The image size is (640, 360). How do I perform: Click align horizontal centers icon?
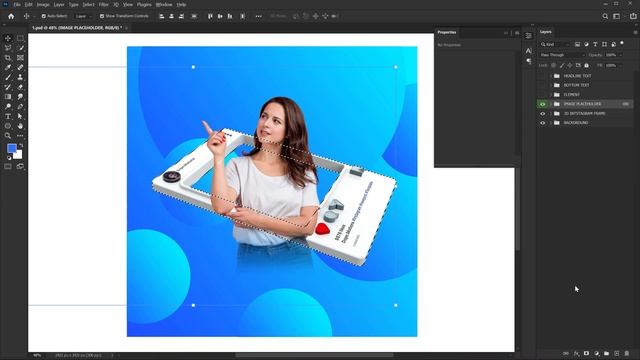coord(171,16)
